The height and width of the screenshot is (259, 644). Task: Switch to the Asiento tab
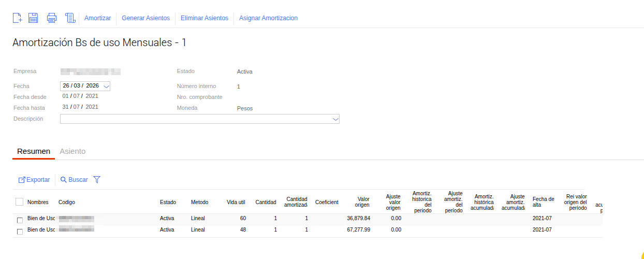click(72, 151)
